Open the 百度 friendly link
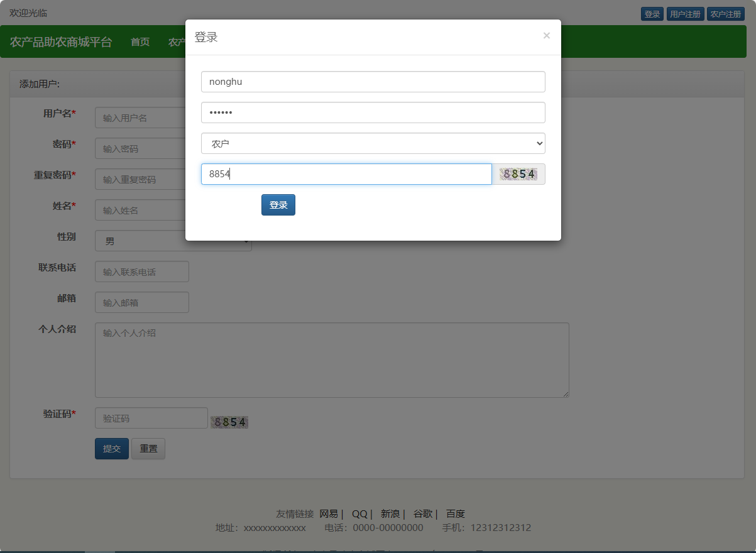The image size is (756, 553). coord(456,513)
